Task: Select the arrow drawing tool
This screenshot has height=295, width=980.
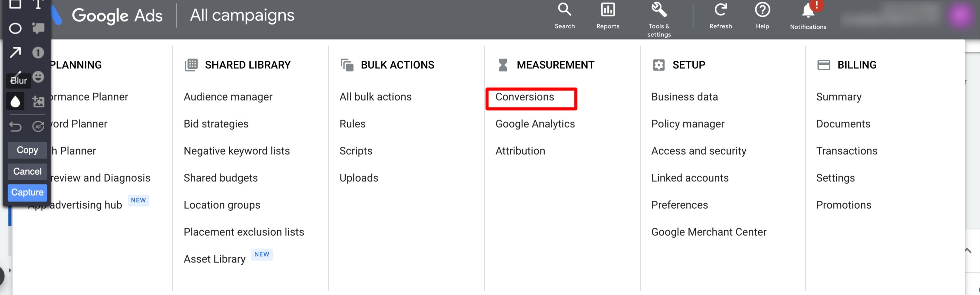Action: pyautogui.click(x=15, y=53)
